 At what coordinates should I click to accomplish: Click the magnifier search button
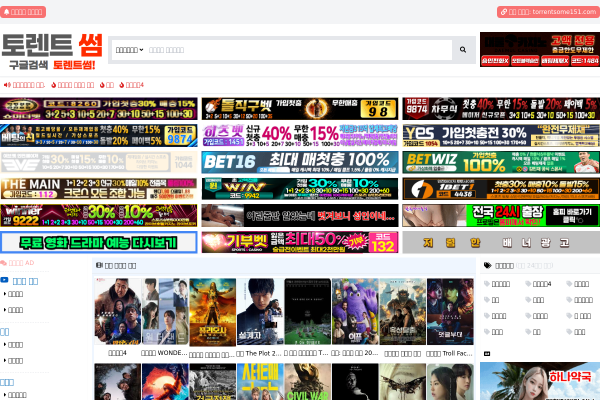(x=463, y=50)
